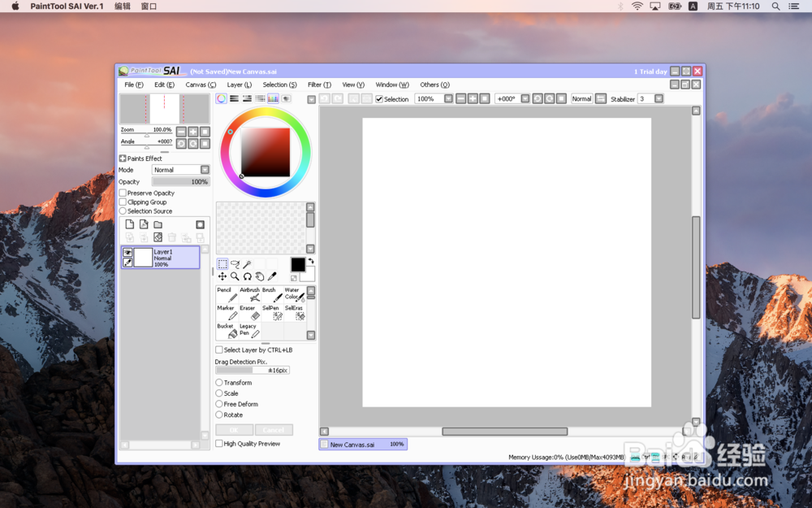Click the flip view horizontally icon
The height and width of the screenshot is (508, 812).
point(601,98)
